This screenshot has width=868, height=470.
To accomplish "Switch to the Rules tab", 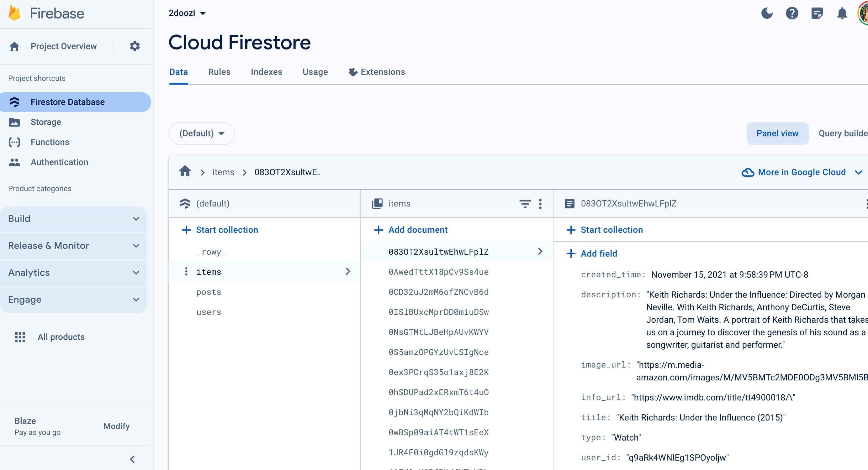I will point(219,72).
